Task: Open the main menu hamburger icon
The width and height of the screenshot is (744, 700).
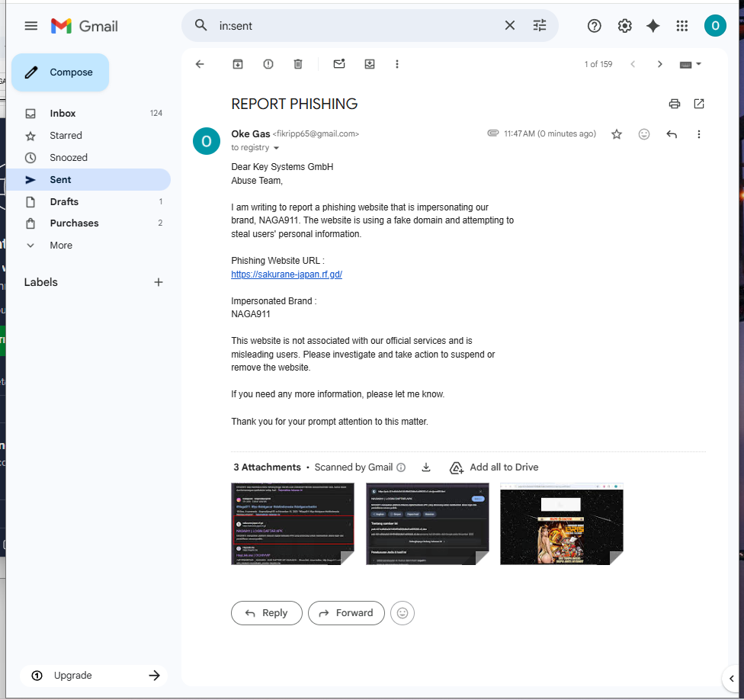Action: (30, 26)
